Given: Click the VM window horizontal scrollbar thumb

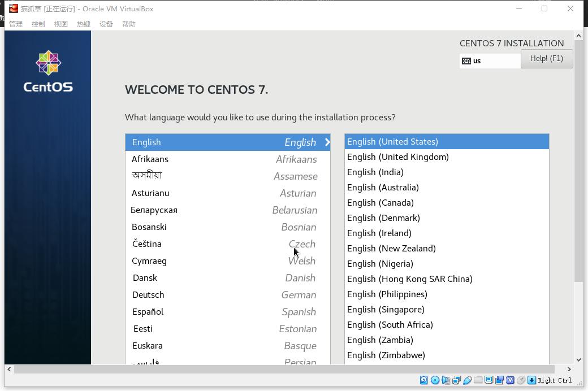Looking at the screenshot, I should pyautogui.click(x=284, y=370).
